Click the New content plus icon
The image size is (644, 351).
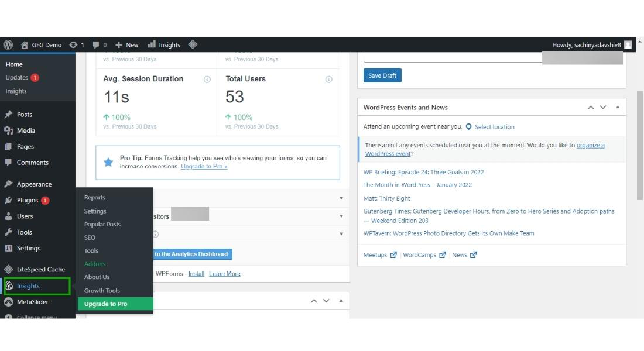tap(119, 44)
